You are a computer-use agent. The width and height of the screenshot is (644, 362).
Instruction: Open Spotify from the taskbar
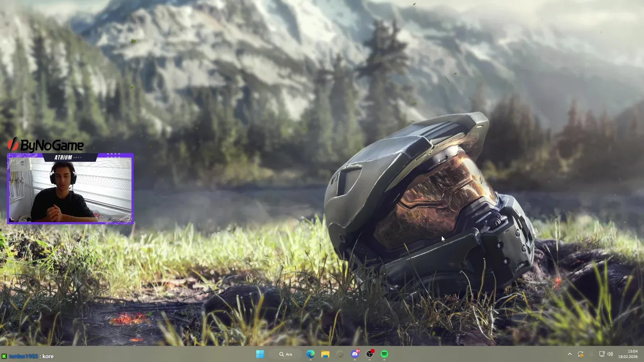384,354
